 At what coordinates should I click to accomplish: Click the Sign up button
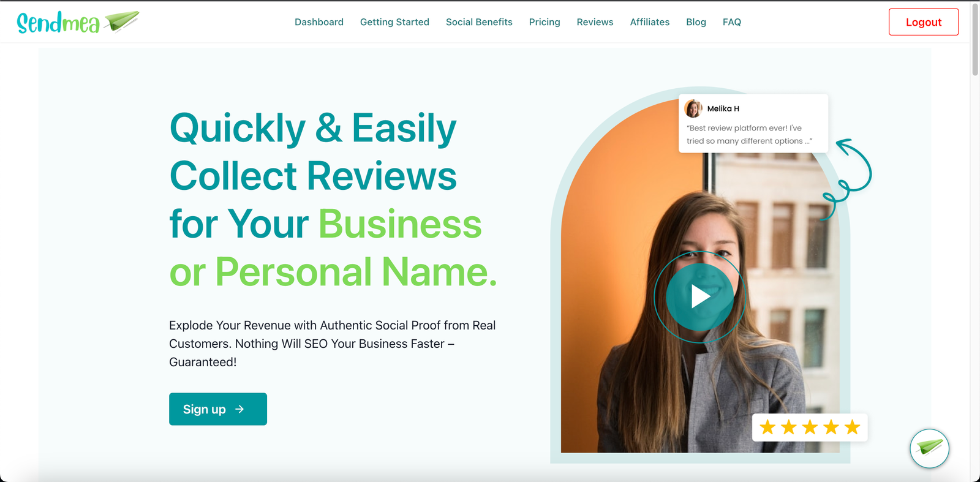coord(218,409)
